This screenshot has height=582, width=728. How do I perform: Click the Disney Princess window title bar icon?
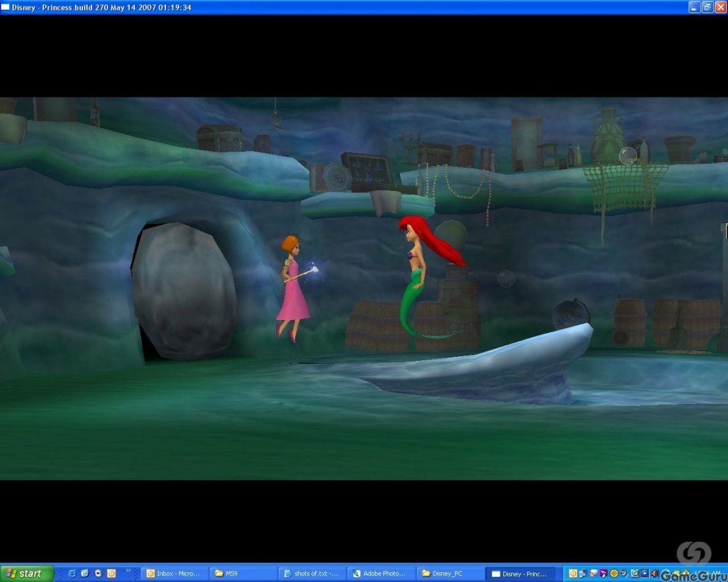coord(5,7)
